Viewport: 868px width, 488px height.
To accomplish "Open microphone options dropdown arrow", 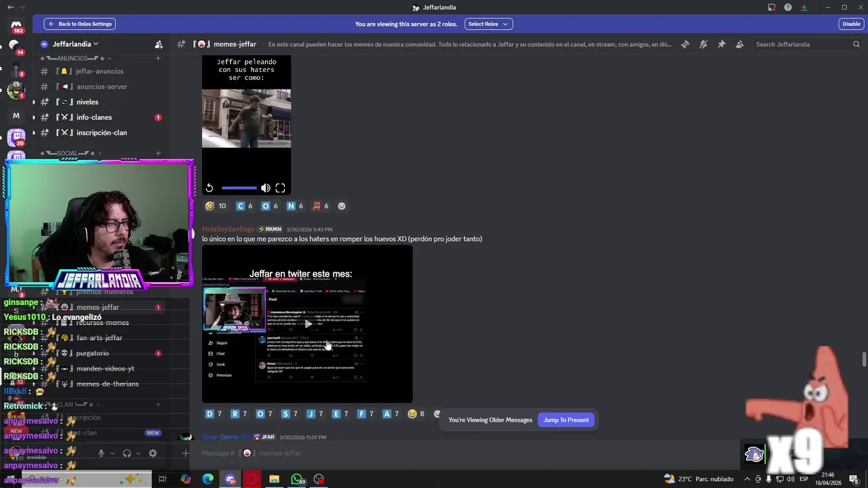I will point(112,453).
